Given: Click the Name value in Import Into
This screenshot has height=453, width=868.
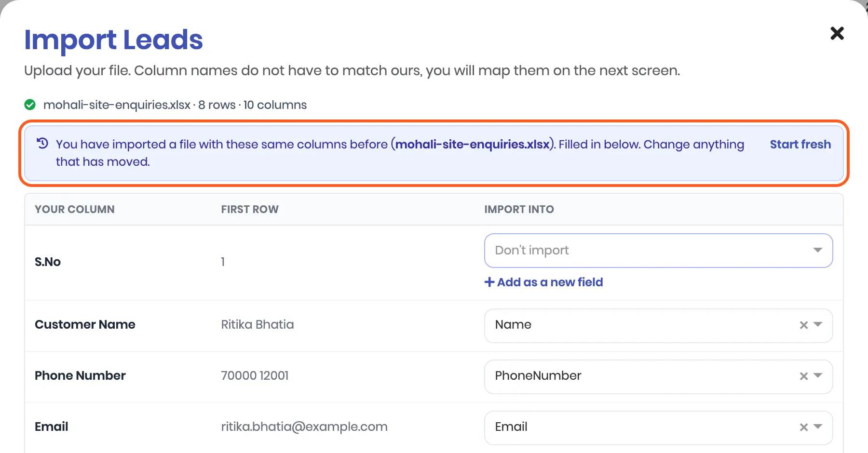Looking at the screenshot, I should pyautogui.click(x=513, y=324).
